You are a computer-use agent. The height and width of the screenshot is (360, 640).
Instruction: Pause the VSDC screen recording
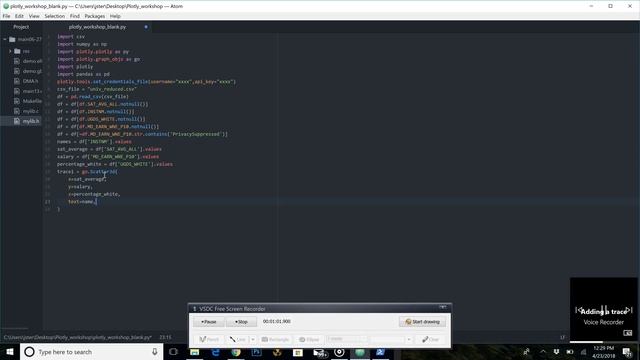pyautogui.click(x=209, y=322)
